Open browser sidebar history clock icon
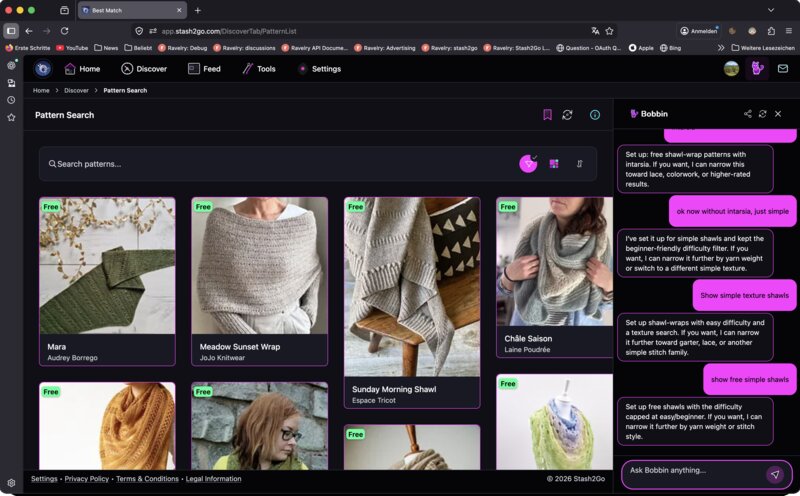Viewport: 800px width, 496px height. (11, 100)
